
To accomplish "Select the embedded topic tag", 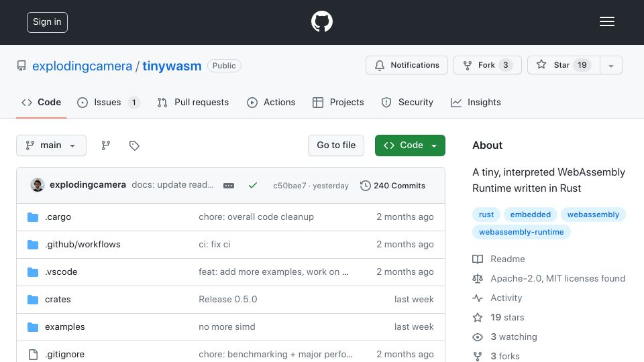I will tap(530, 215).
